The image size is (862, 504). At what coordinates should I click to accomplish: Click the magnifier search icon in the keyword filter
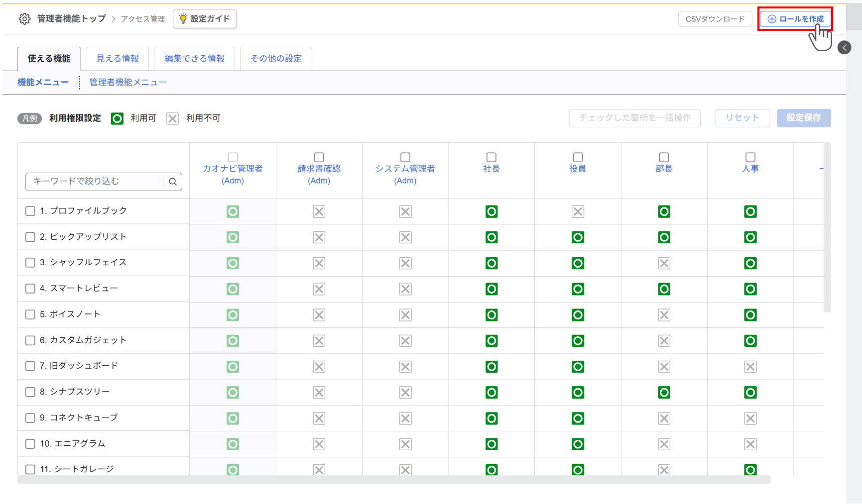tap(173, 182)
